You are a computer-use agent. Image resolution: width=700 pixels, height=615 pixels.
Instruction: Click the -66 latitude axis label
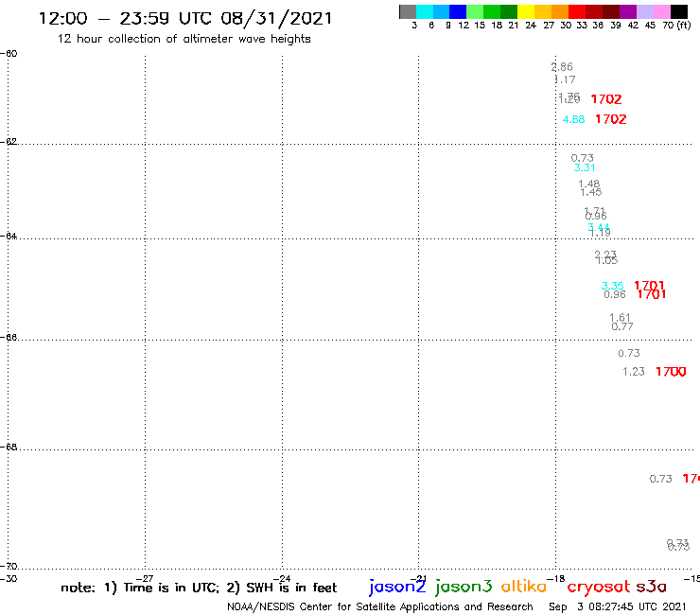point(9,337)
